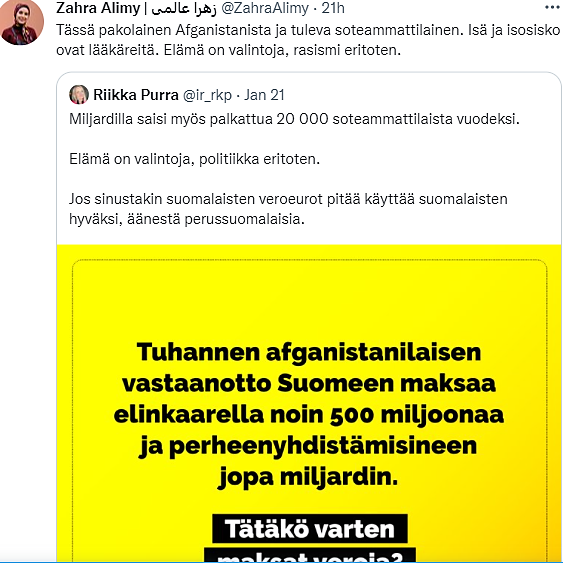Click the text line 'ovat lääkäreitä. Elämä on valintoja'
Screen dimensions: 563x563
tap(228, 50)
